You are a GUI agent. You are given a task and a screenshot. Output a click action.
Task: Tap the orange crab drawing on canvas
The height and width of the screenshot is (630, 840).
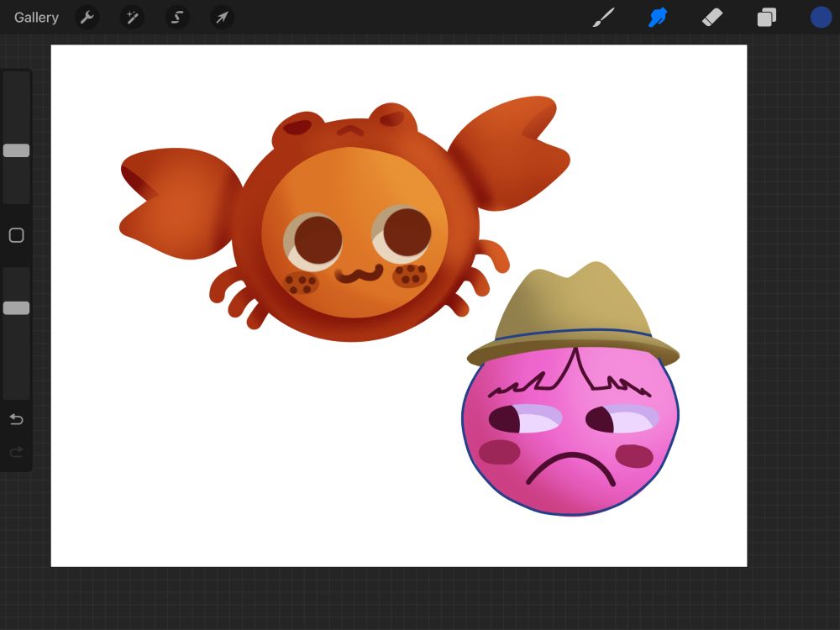point(345,218)
